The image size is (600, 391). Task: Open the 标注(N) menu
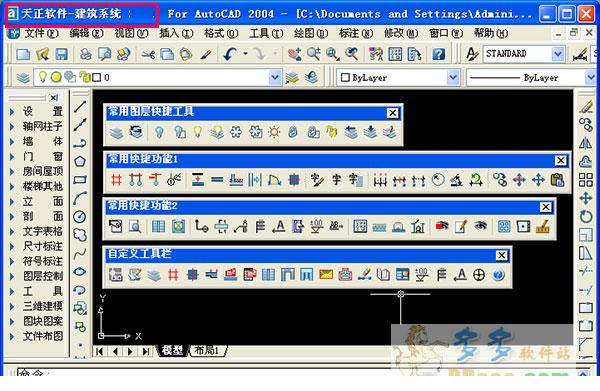coord(355,34)
